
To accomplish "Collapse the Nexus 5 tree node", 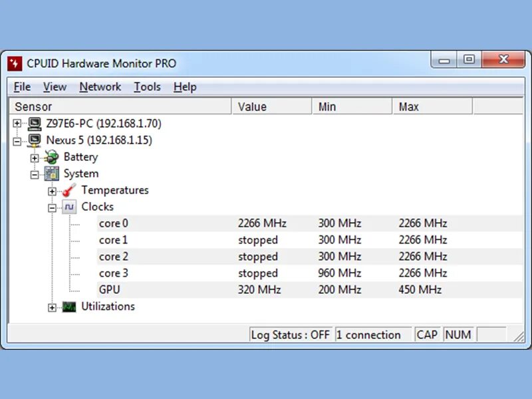I will 17,141.
